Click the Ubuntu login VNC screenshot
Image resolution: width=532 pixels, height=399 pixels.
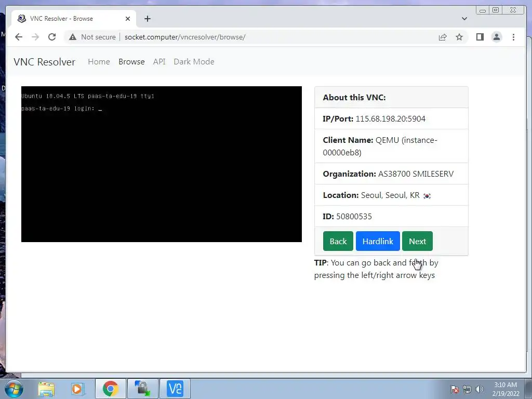tap(162, 164)
